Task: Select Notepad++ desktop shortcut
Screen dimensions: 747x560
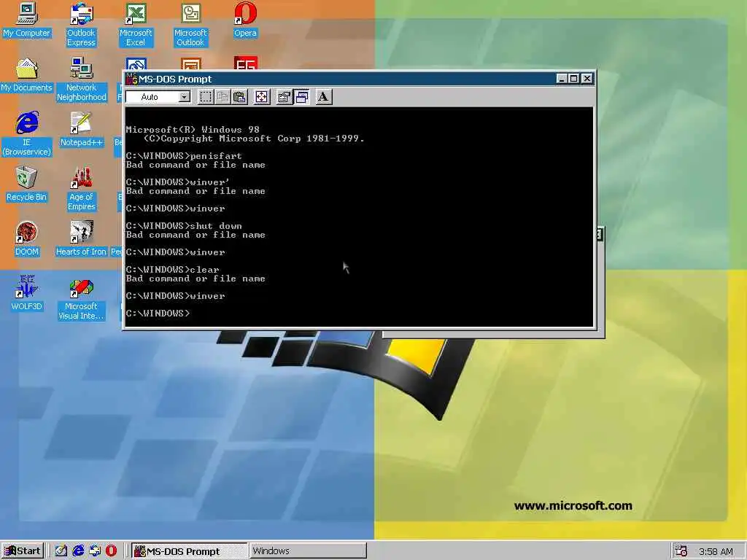Action: coord(82,130)
